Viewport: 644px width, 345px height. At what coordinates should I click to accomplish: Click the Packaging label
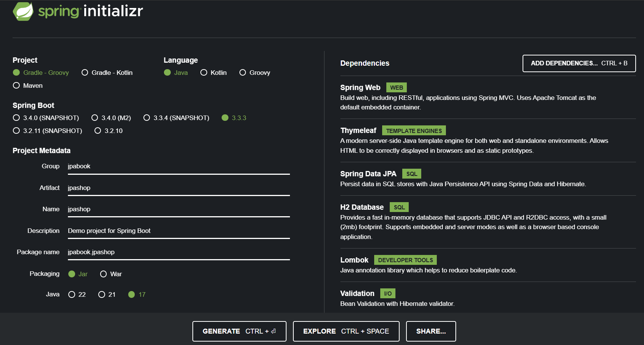click(44, 274)
